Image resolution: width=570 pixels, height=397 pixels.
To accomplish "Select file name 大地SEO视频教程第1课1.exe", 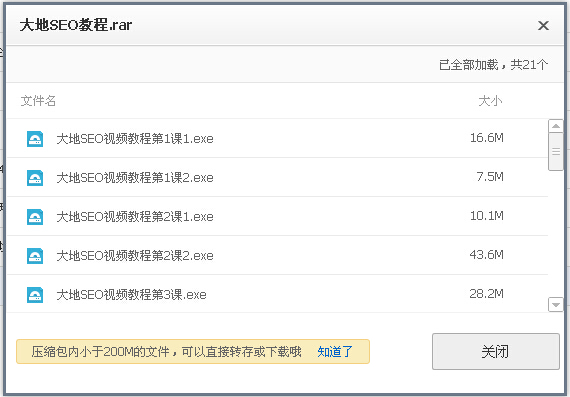I will pyautogui.click(x=135, y=139).
